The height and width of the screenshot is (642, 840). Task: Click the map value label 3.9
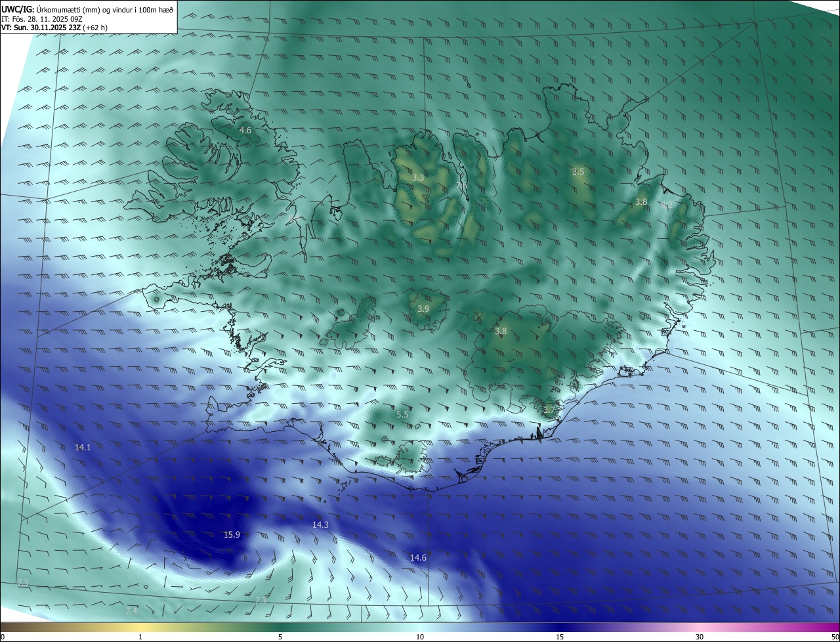click(x=423, y=309)
